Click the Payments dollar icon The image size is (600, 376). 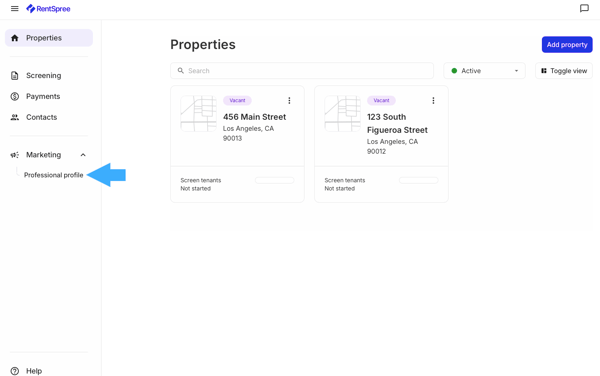(15, 96)
